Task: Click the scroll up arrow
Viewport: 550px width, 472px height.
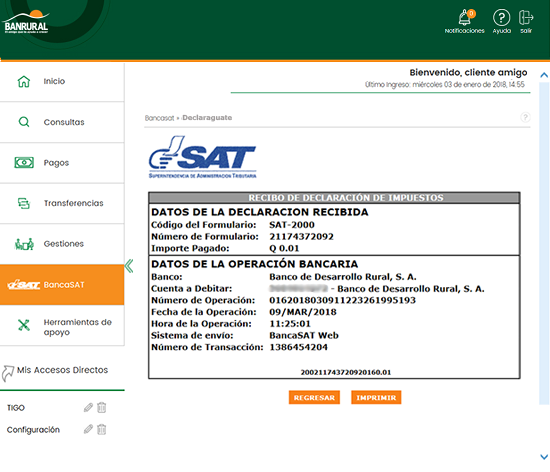Action: click(544, 75)
